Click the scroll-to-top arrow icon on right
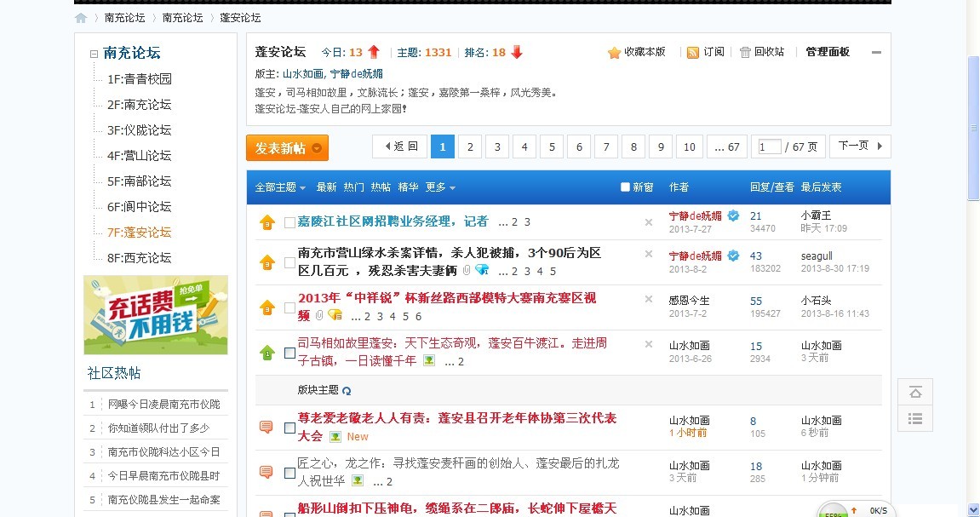This screenshot has width=980, height=517. coord(915,392)
